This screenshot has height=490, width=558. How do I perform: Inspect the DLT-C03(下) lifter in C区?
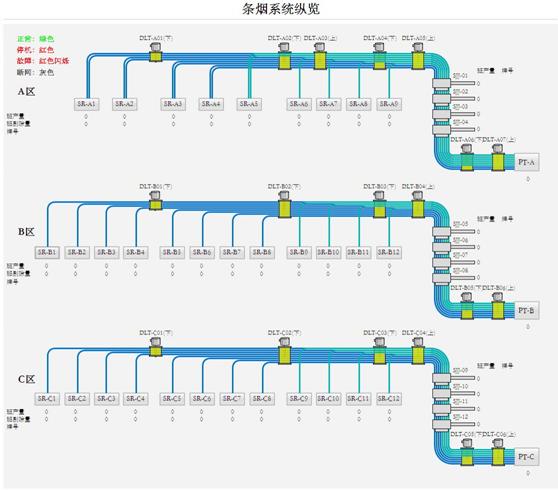pos(380,351)
